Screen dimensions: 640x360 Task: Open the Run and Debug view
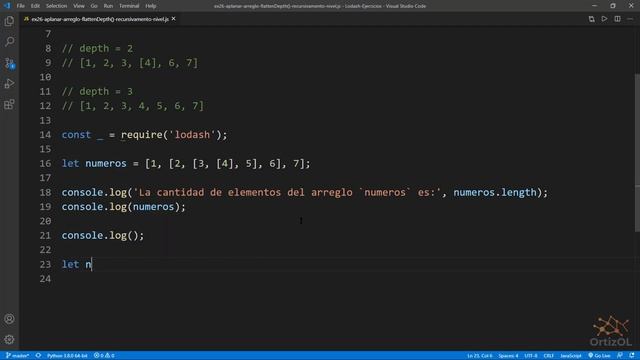[x=9, y=83]
